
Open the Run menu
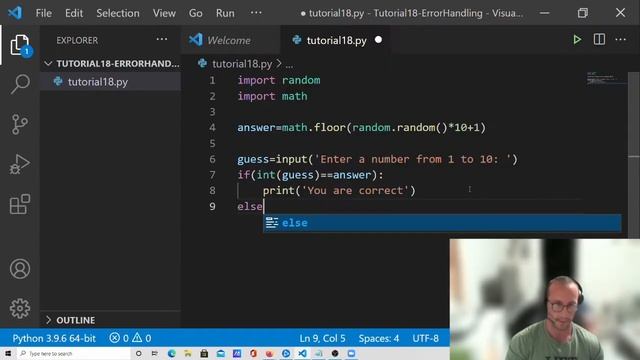pos(225,13)
